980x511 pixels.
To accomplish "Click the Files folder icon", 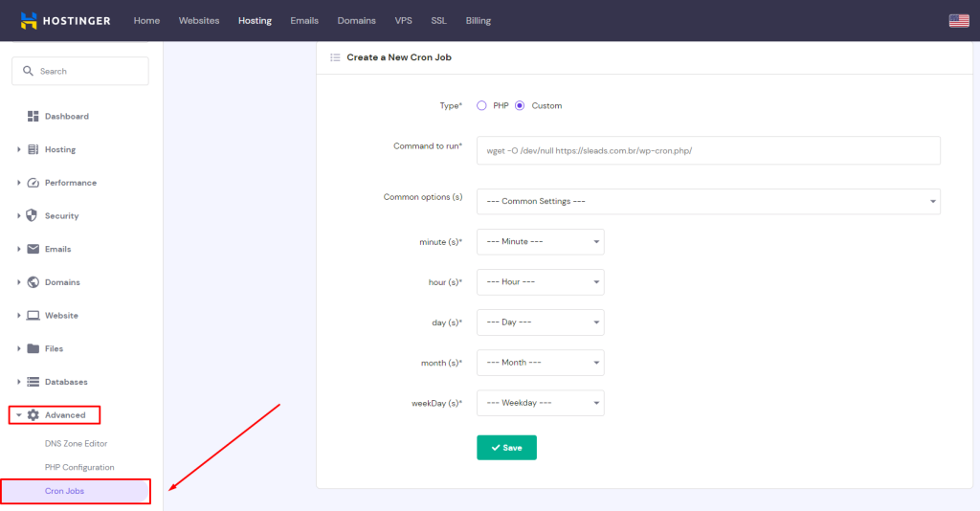I will pos(33,348).
